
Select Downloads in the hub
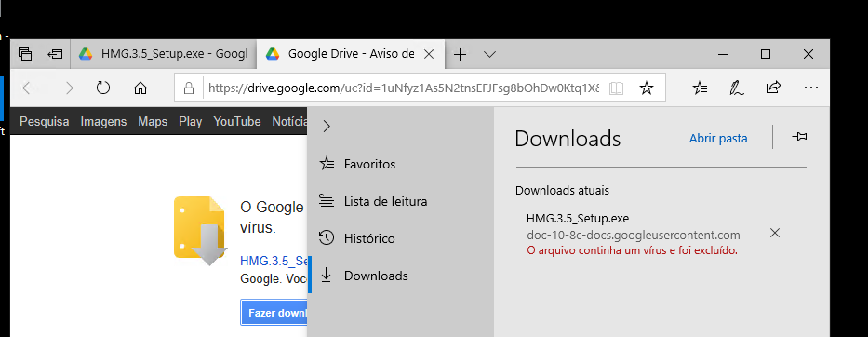coord(401,276)
